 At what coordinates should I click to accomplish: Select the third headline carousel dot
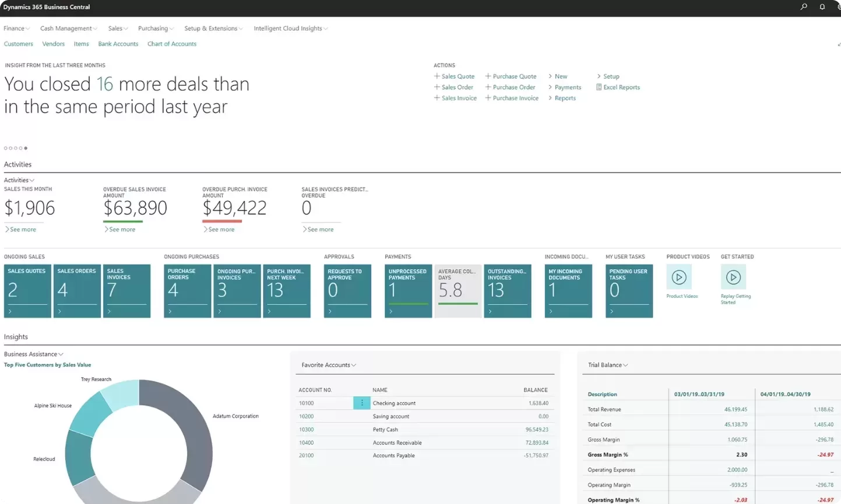(16, 148)
